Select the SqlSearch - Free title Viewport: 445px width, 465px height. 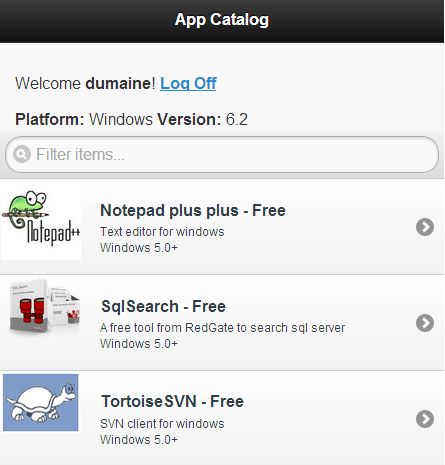[x=163, y=306]
